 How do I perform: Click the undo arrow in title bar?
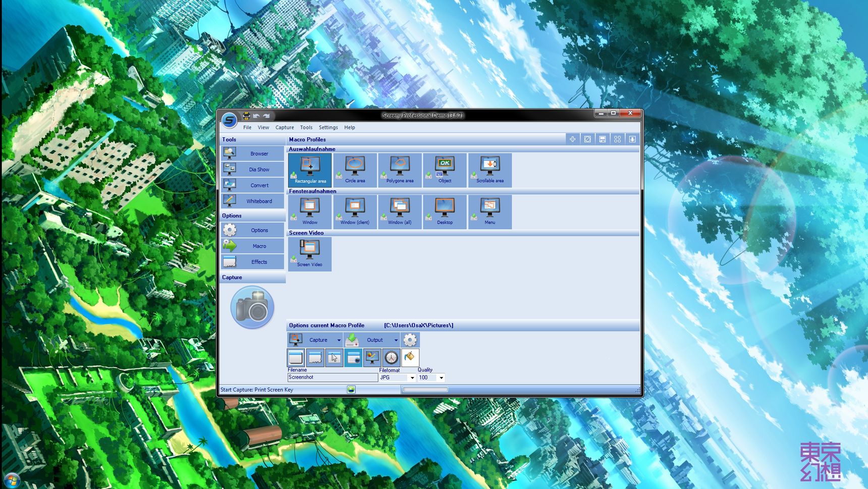tap(256, 116)
